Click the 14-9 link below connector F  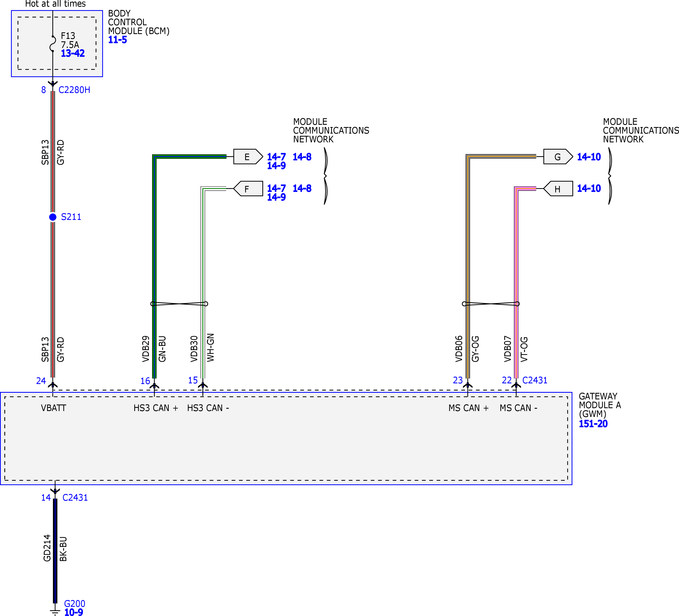click(x=276, y=197)
